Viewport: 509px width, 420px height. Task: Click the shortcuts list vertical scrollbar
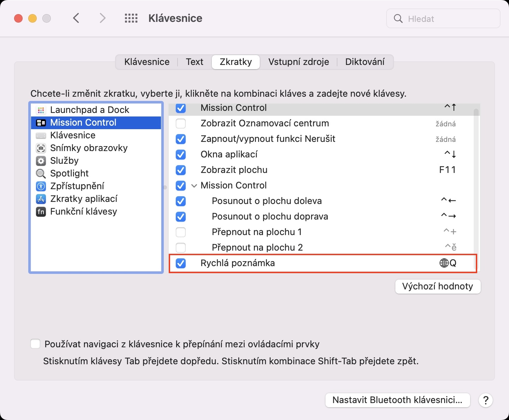tap(476, 176)
